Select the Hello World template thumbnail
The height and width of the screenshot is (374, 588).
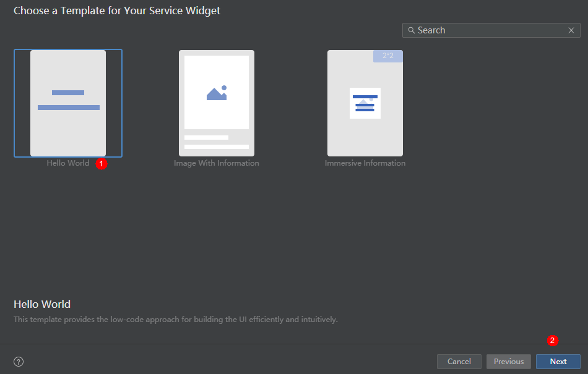pos(68,103)
